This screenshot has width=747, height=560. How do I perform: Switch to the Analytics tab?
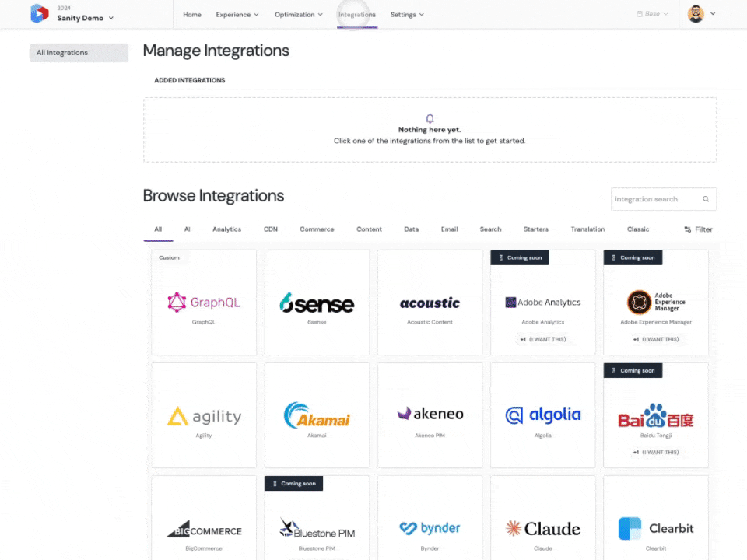click(x=226, y=229)
